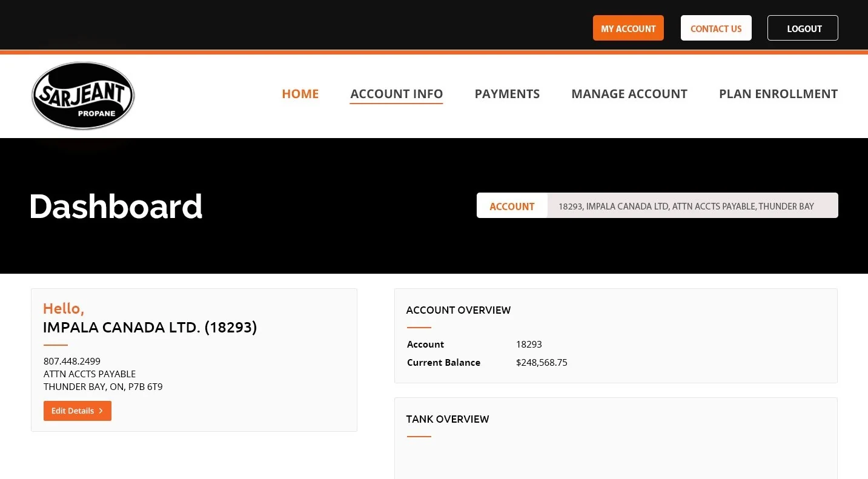868x479 pixels.
Task: Open the account selector showing 18293, Impala Canada
Action: tap(692, 206)
